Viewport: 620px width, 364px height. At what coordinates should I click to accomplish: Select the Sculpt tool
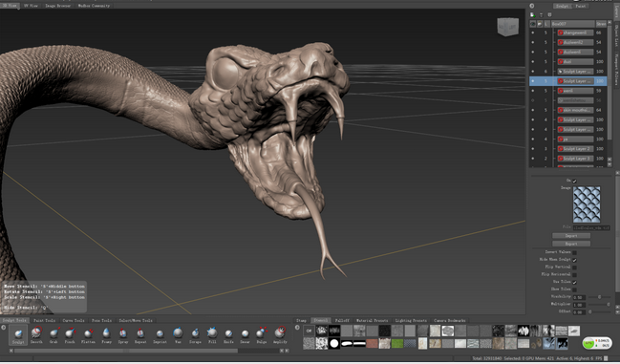18,334
